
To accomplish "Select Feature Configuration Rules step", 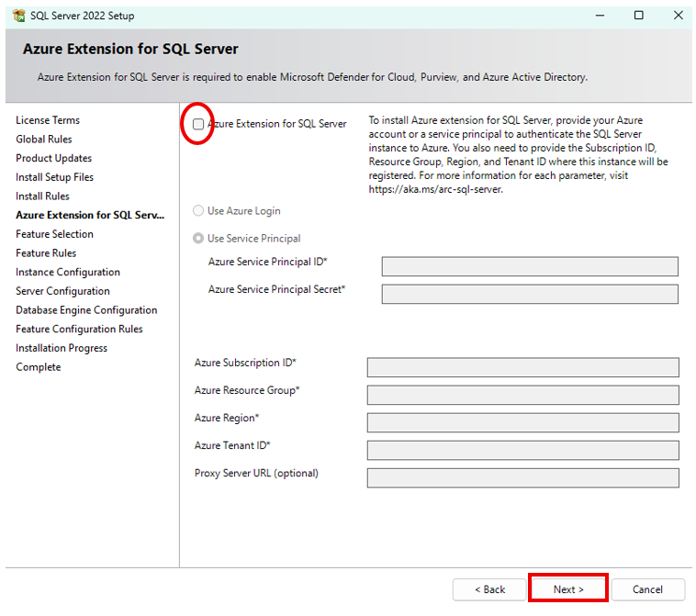I will (x=80, y=330).
